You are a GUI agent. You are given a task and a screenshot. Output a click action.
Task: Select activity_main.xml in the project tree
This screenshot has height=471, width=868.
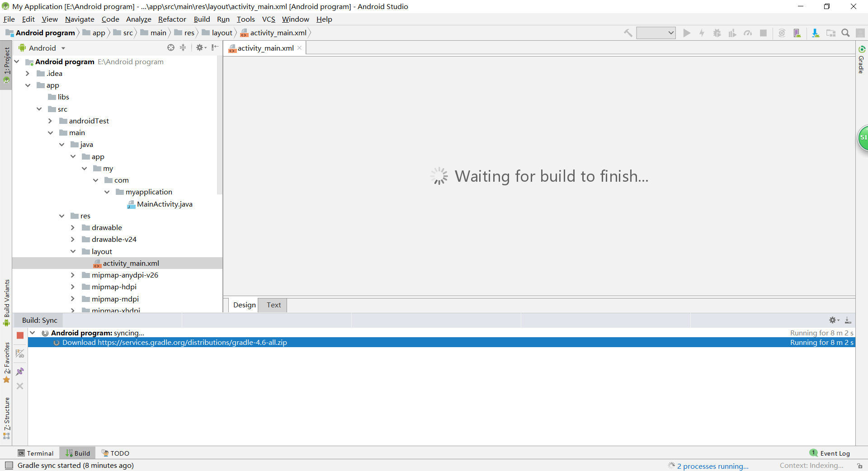pyautogui.click(x=118, y=263)
